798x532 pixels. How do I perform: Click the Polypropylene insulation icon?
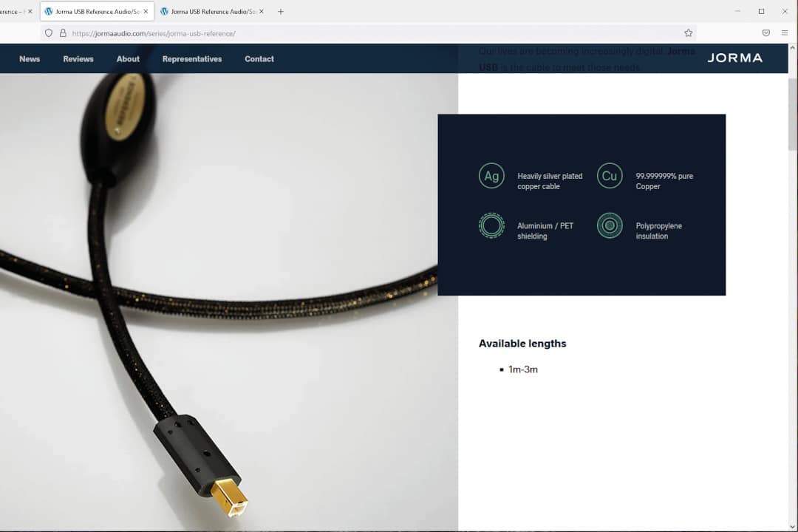tap(610, 225)
